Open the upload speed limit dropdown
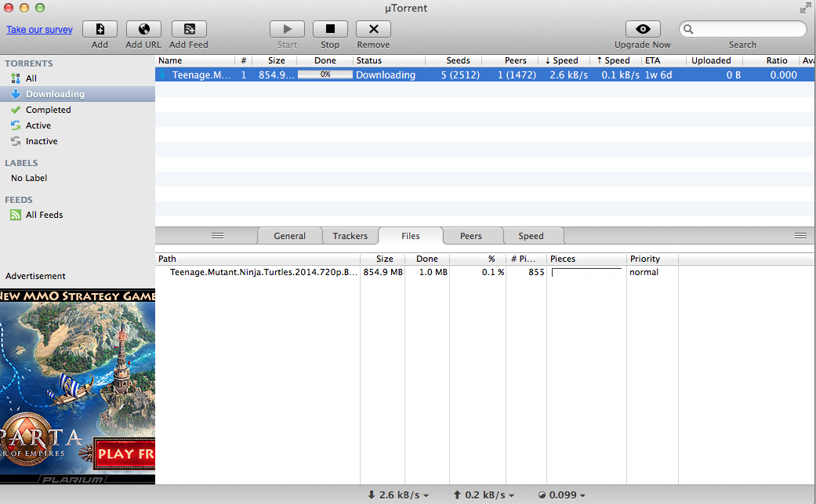The height and width of the screenshot is (504, 816). tap(484, 495)
